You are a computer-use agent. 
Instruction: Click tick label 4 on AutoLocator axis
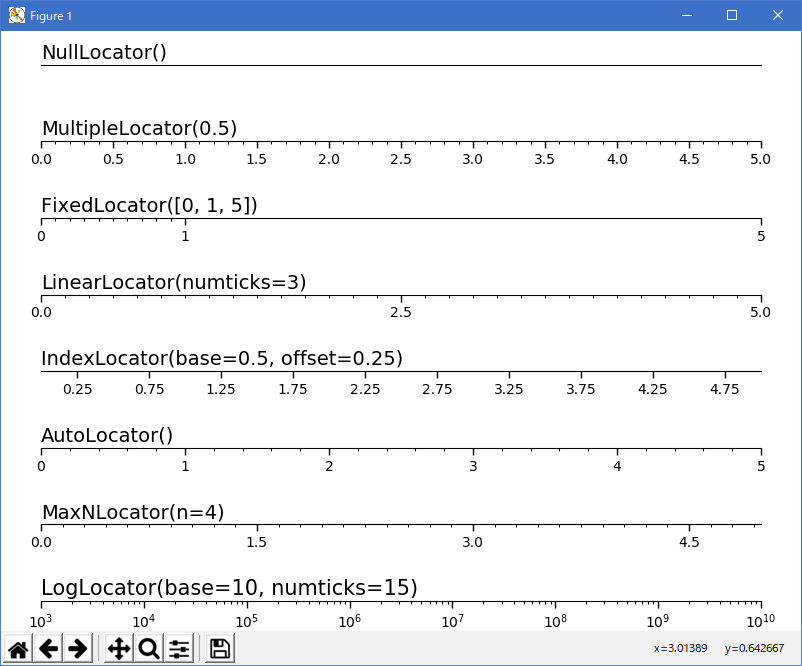pos(617,467)
